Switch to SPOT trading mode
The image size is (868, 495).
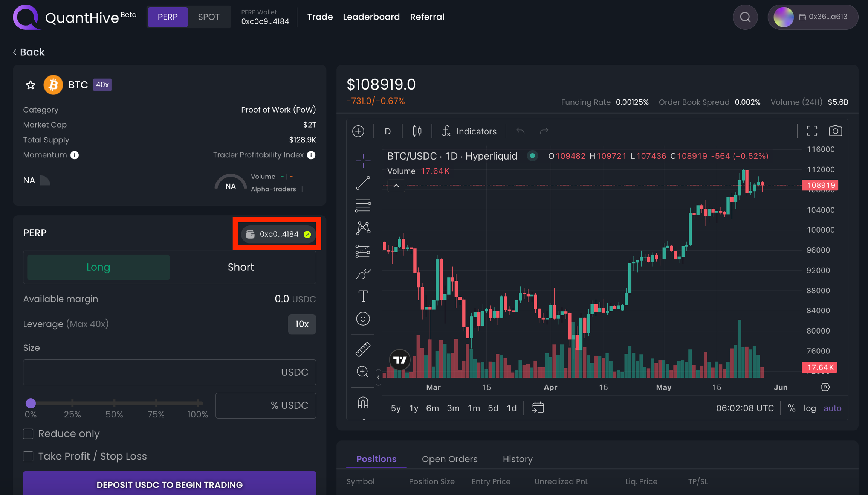(208, 17)
